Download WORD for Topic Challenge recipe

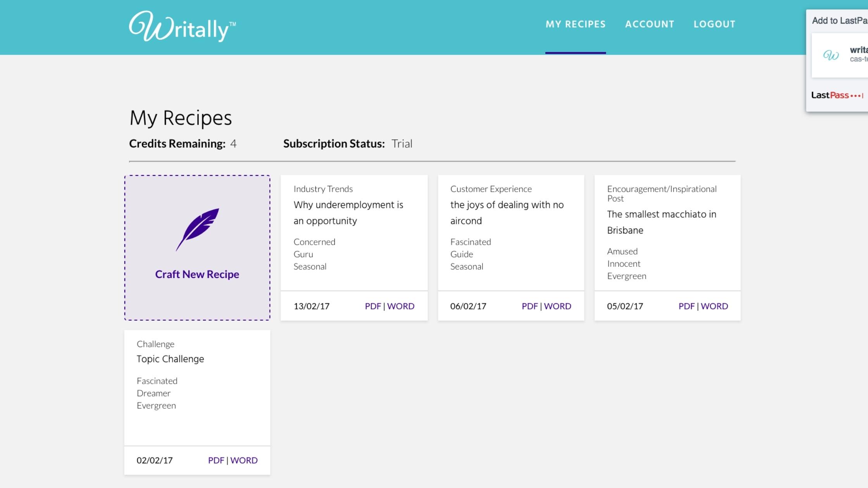point(244,460)
